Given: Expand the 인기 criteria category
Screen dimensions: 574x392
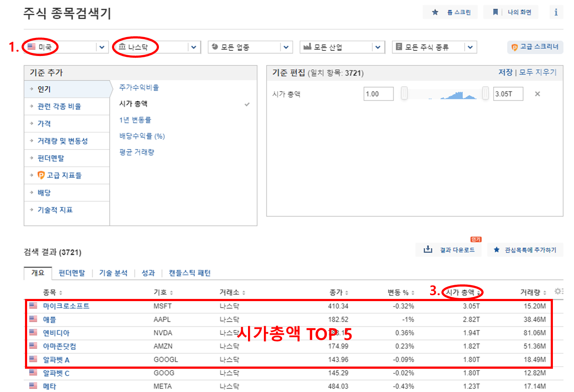Looking at the screenshot, I should click(67, 89).
